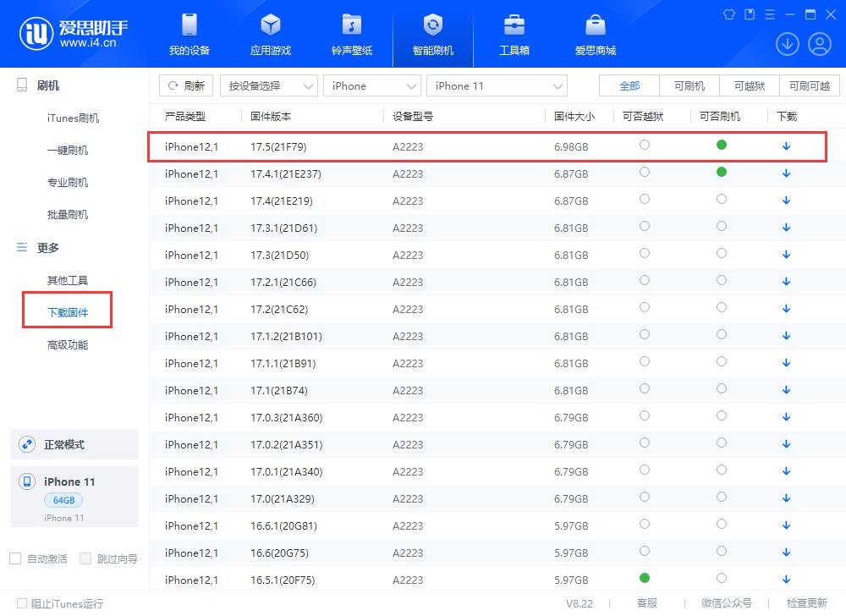Image resolution: width=846 pixels, height=616 pixels.
Task: Enable the 自动激活 (auto activate) checkbox
Action: click(x=14, y=558)
